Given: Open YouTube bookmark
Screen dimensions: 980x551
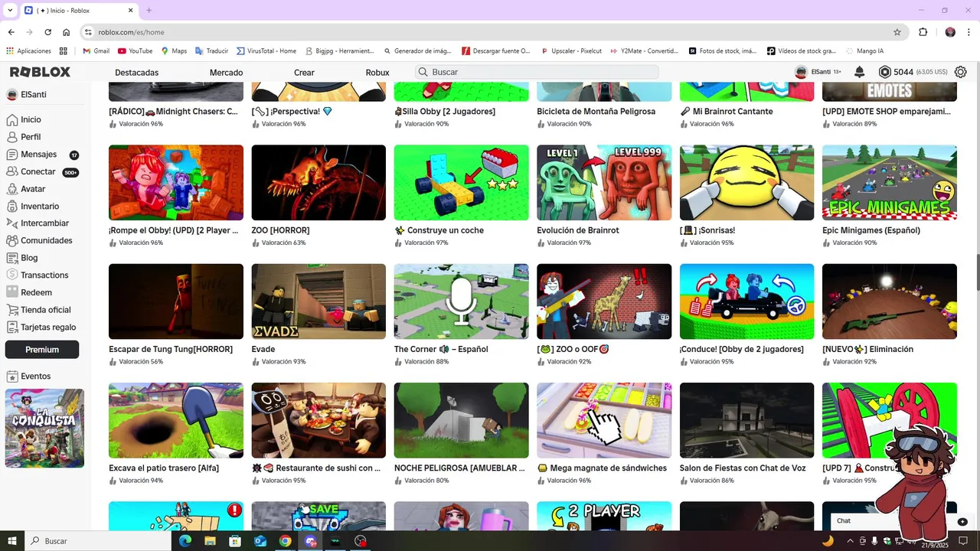Looking at the screenshot, I should click(x=135, y=51).
